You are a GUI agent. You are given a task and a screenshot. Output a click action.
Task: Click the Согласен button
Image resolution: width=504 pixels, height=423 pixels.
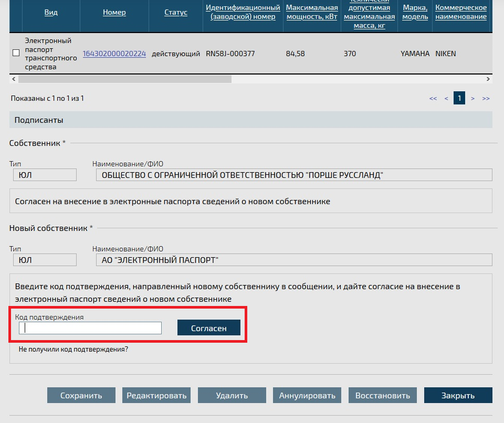(x=208, y=327)
